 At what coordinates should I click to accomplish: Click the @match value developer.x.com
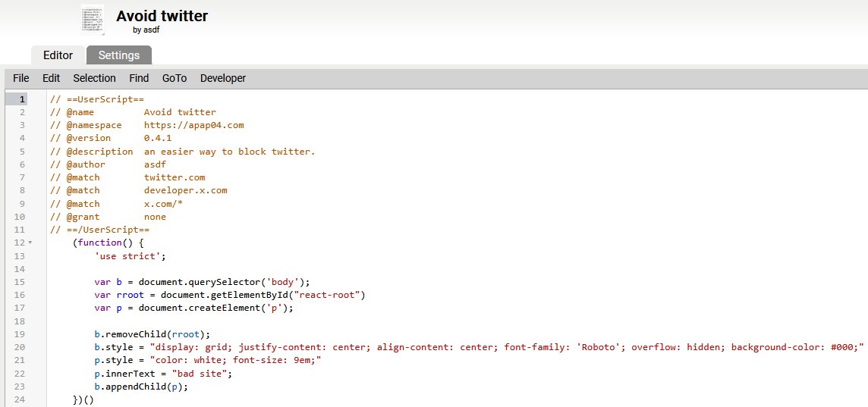tap(185, 190)
